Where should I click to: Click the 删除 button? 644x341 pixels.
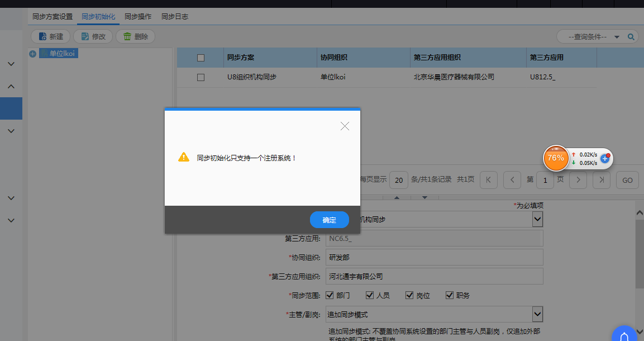135,36
